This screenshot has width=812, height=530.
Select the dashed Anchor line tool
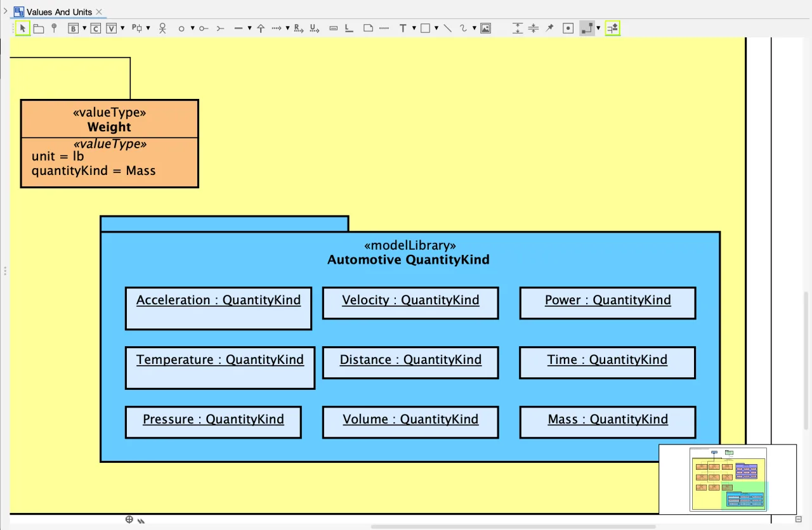coord(384,29)
